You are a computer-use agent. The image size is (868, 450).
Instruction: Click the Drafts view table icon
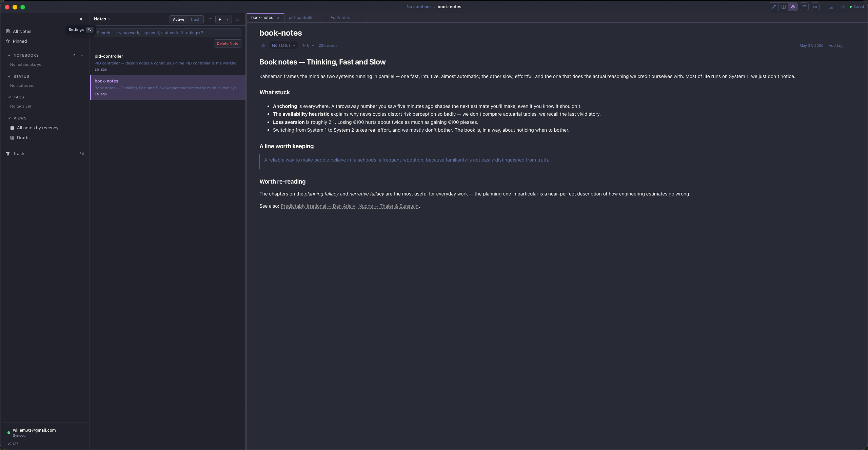(12, 138)
